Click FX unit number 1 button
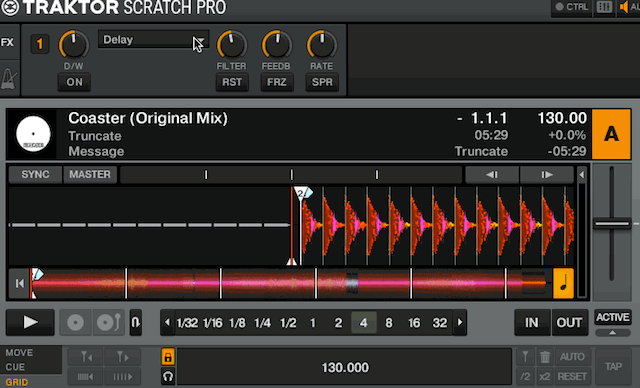640x388 pixels. coord(40,44)
